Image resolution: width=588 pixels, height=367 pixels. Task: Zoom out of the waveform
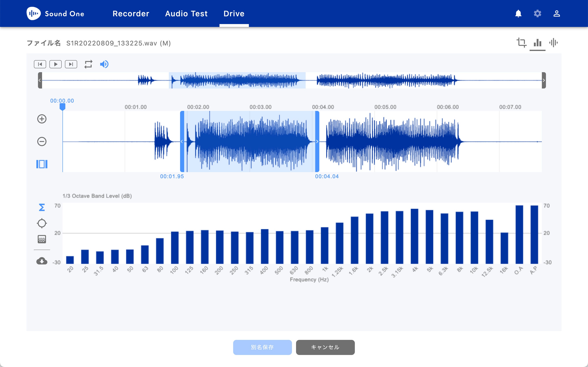pos(42,141)
